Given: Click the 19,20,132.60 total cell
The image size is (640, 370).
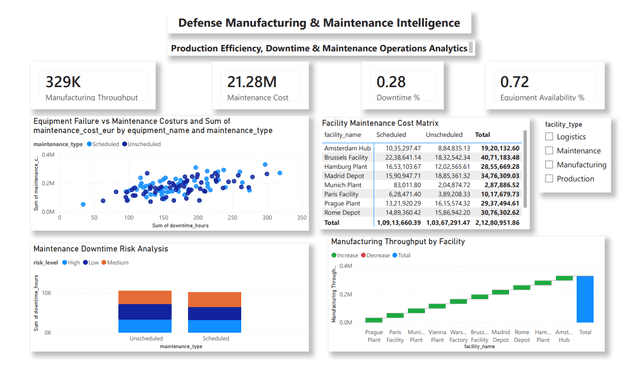Looking at the screenshot, I should 500,148.
